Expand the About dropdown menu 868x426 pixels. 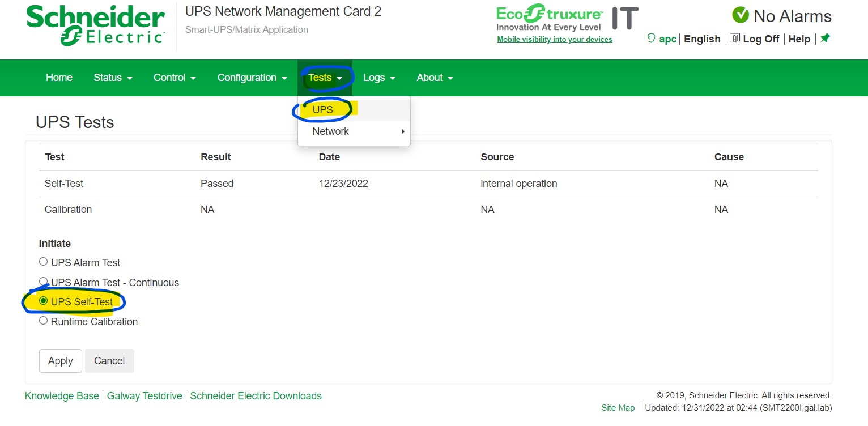435,78
